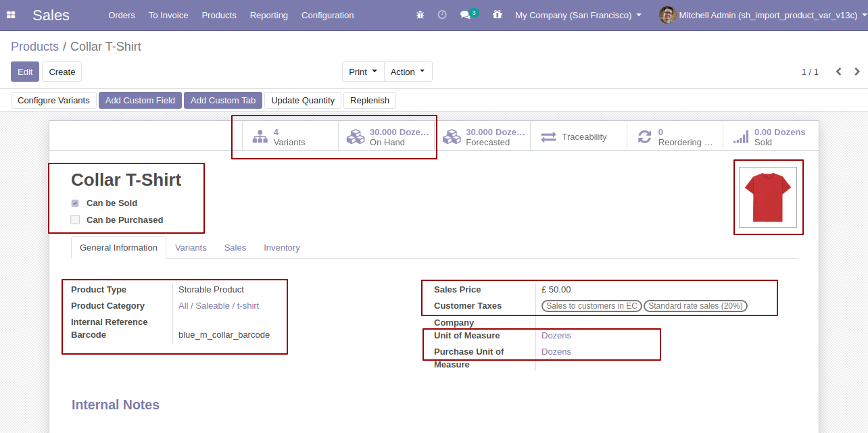The height and width of the screenshot is (433, 868).
Task: Expand the Print dropdown
Action: coord(363,72)
